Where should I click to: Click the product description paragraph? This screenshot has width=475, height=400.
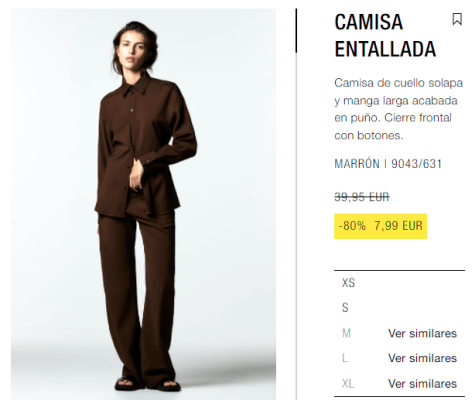pyautogui.click(x=399, y=109)
